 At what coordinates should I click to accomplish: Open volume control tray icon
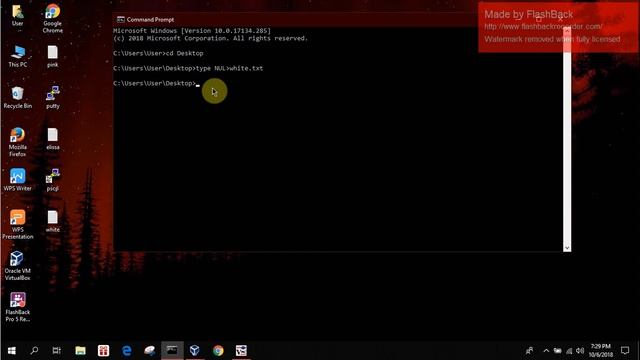[x=580, y=351]
